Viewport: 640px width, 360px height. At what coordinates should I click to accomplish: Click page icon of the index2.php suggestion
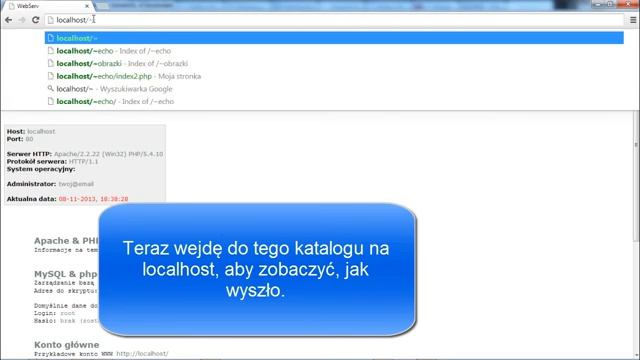tap(51, 76)
